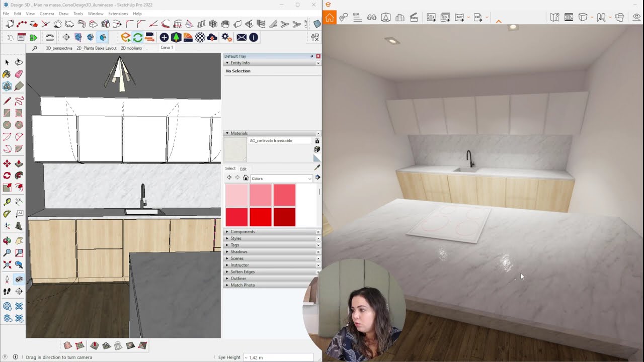
Task: Go to materials library home icon
Action: (x=246, y=178)
